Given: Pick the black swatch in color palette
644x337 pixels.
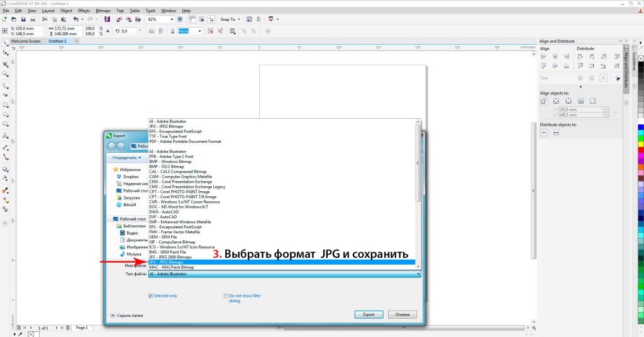Looking at the screenshot, I should click(x=641, y=64).
